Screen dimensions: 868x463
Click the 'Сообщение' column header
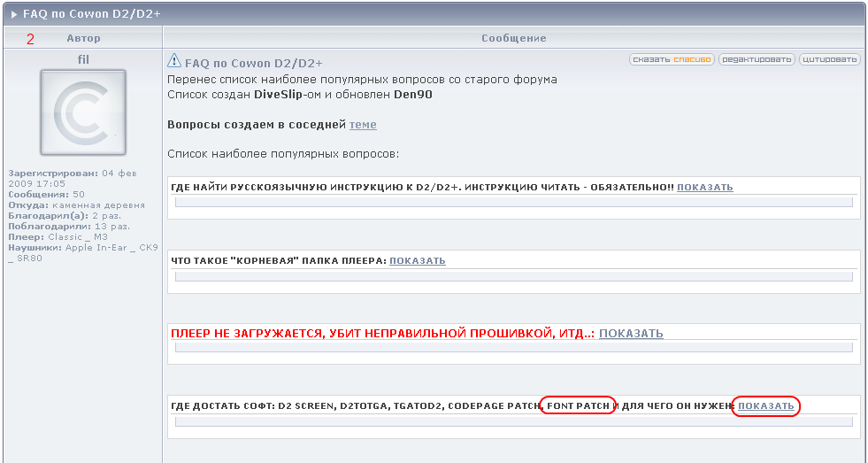click(x=514, y=38)
